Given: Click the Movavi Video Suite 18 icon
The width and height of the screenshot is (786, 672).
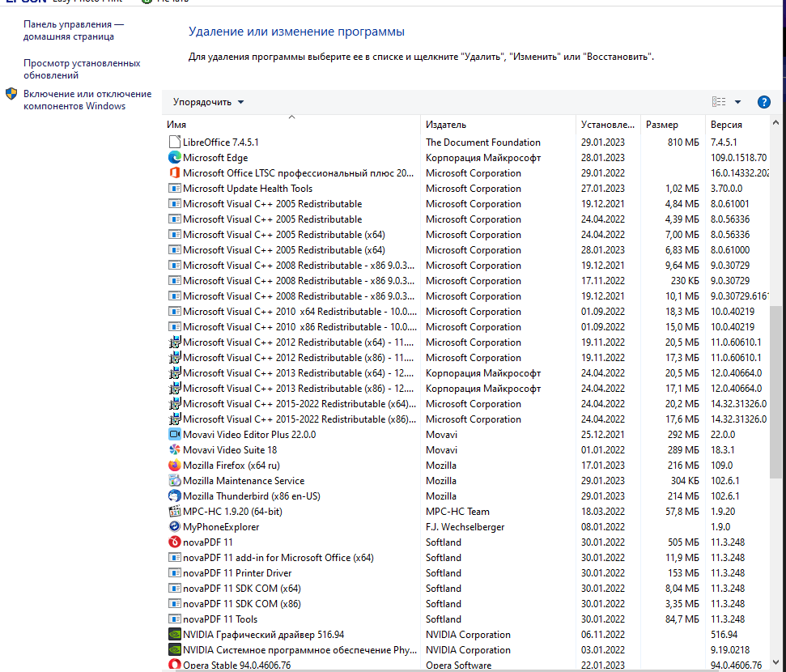Looking at the screenshot, I should 175,450.
